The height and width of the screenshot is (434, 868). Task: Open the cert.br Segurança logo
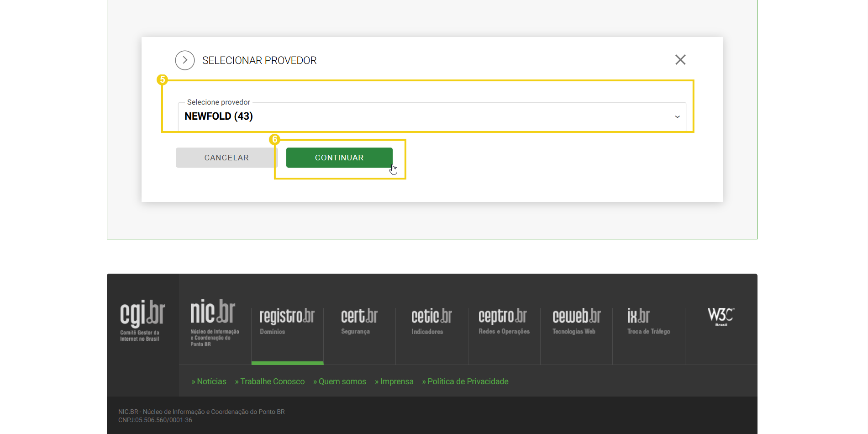pyautogui.click(x=359, y=322)
